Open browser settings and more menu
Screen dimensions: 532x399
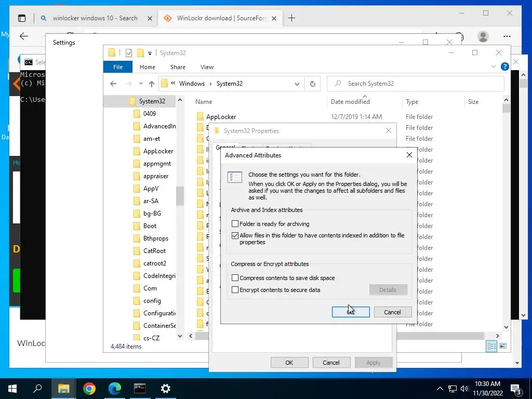[507, 36]
